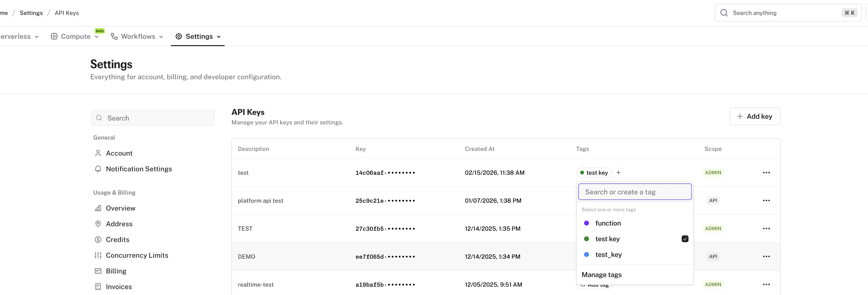Click the Notification Settings bell icon

click(x=98, y=169)
